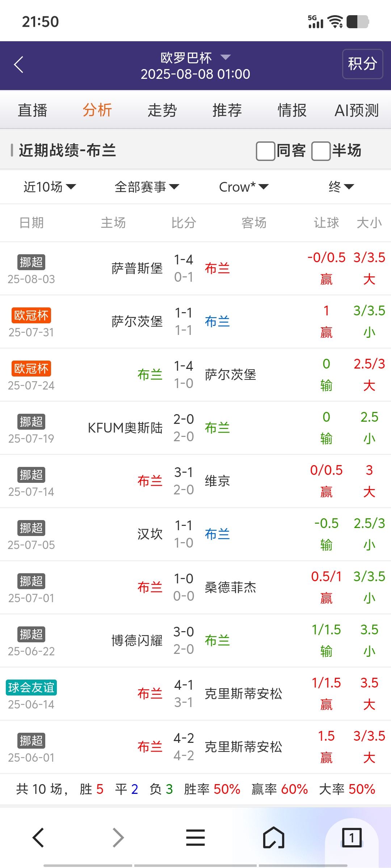
Task: Tap the 欧冠杯 badge dated 25-07-31
Action: pos(31,315)
